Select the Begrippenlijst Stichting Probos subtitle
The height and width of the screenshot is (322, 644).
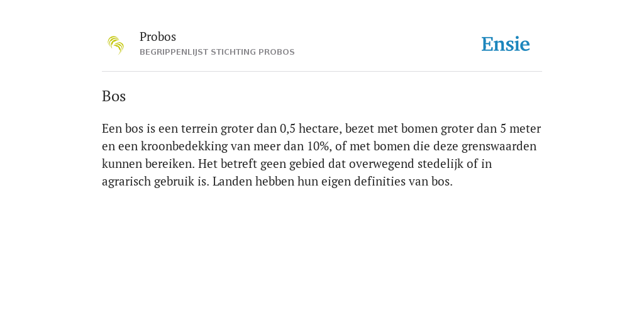[217, 52]
